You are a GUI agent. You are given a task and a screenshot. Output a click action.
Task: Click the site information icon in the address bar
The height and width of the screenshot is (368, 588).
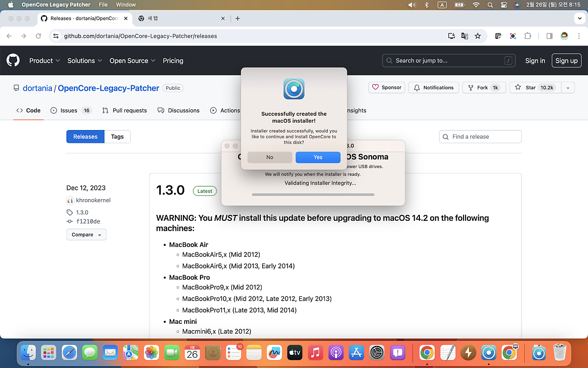coord(56,36)
